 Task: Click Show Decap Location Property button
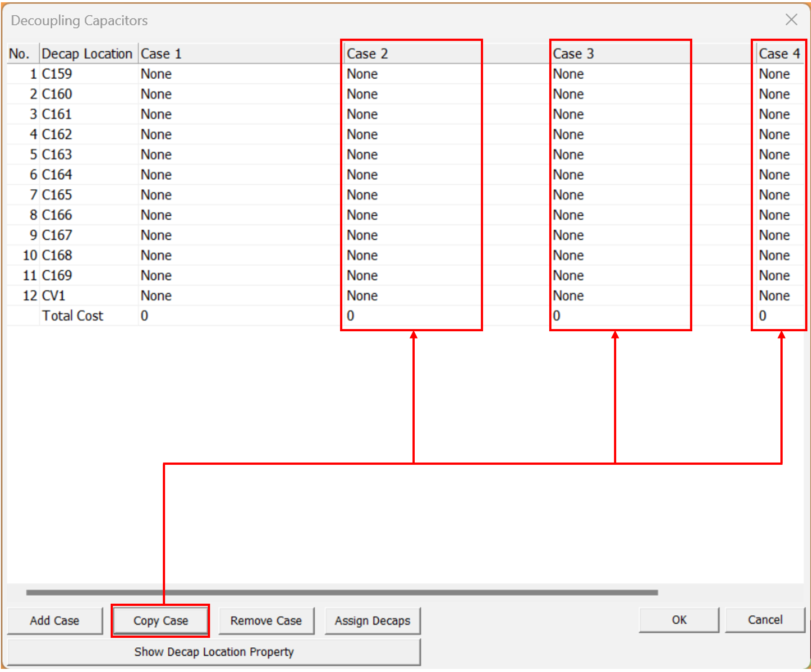pos(214,652)
